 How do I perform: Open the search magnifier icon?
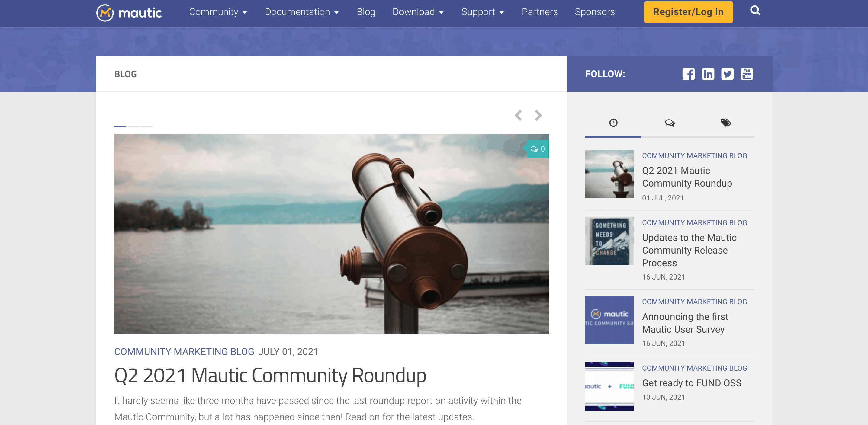(x=755, y=11)
